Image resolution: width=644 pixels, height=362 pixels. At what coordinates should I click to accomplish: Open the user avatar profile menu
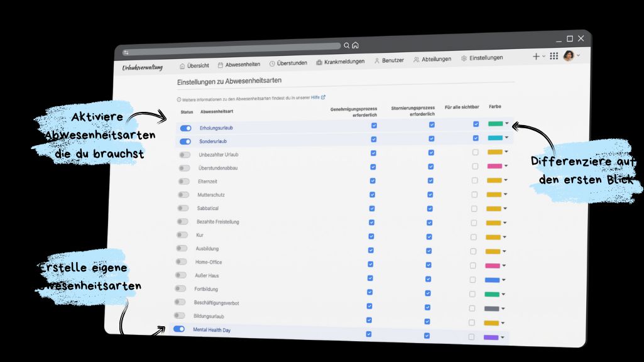click(569, 55)
